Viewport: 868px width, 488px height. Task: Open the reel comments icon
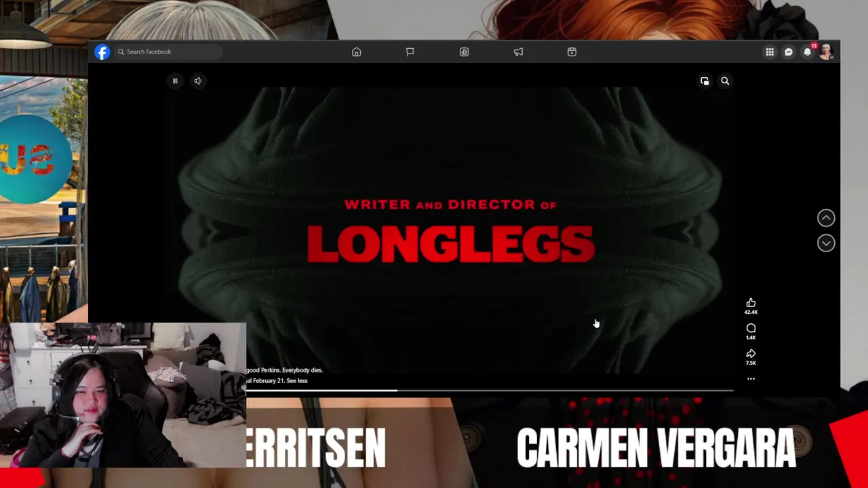click(x=751, y=328)
